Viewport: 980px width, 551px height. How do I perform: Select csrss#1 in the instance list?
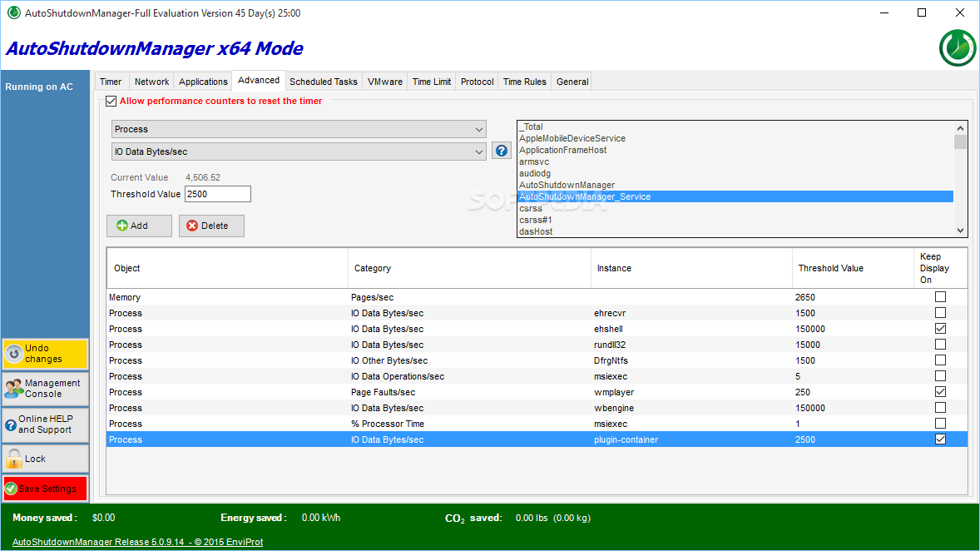click(735, 220)
